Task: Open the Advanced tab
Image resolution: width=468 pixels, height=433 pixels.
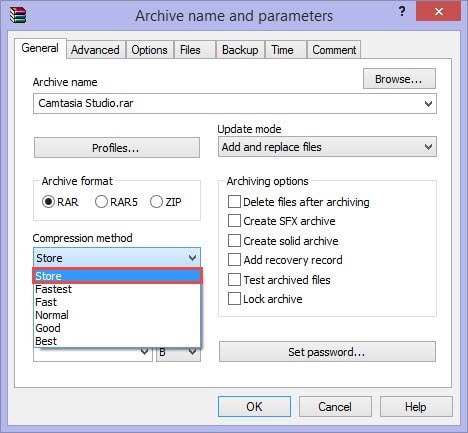Action: pyautogui.click(x=95, y=50)
